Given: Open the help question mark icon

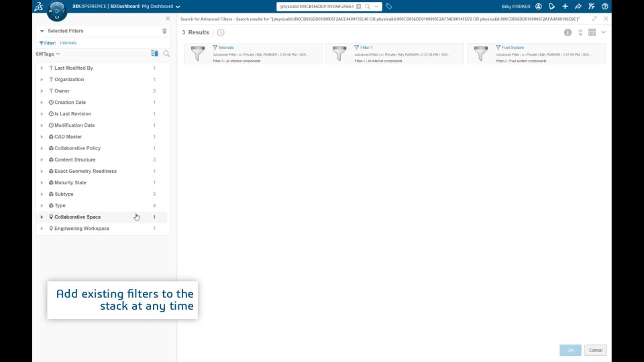Looking at the screenshot, I should 604,7.
